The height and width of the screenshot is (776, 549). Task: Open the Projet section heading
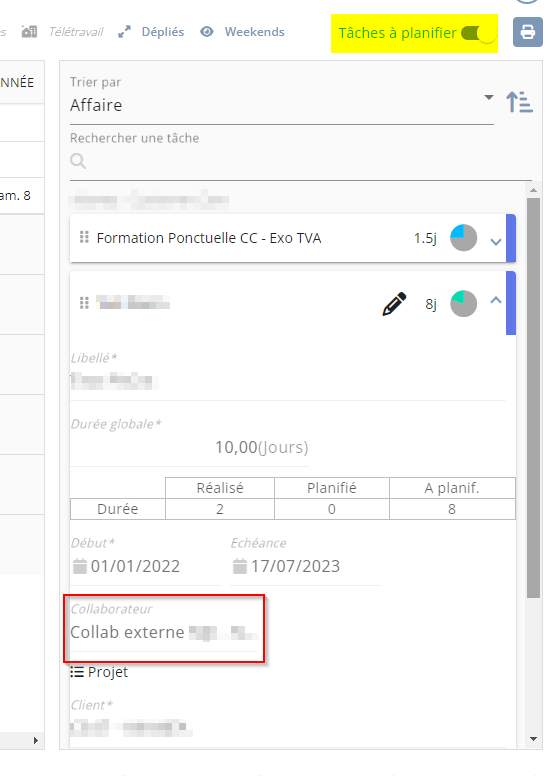[x=99, y=672]
